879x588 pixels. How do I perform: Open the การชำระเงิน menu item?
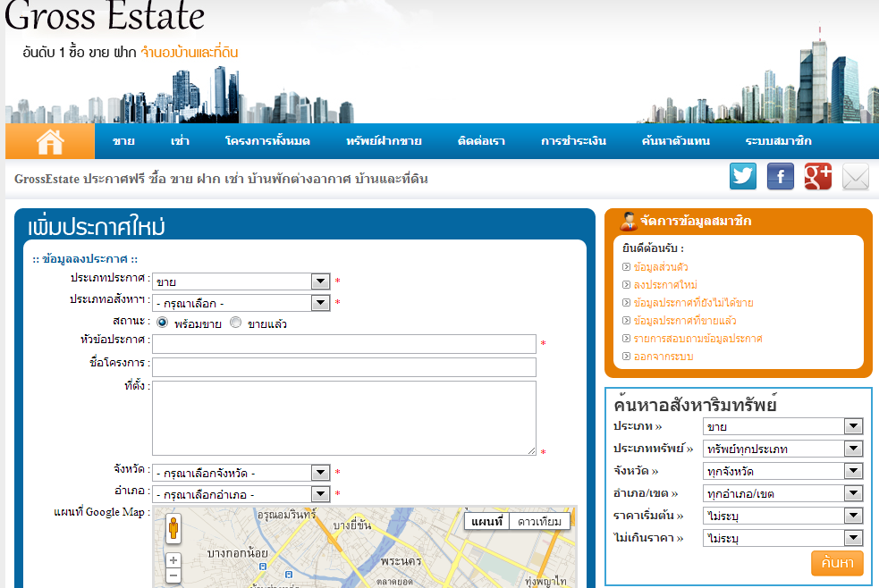click(573, 141)
